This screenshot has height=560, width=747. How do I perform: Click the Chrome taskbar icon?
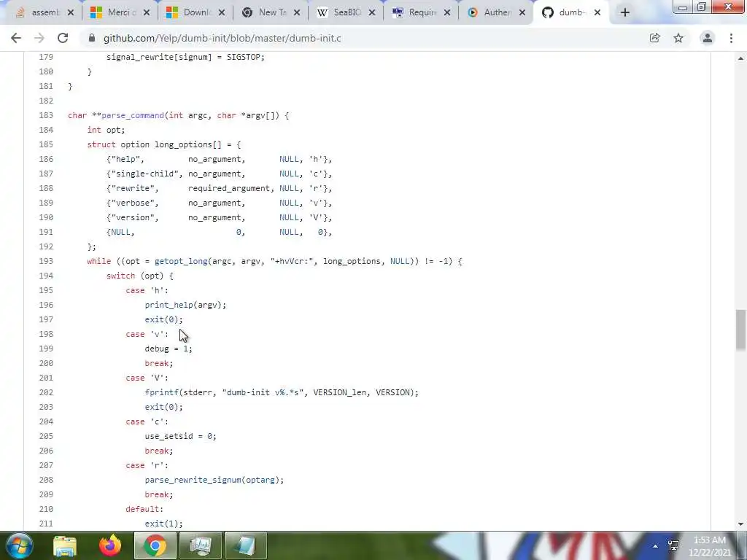(x=155, y=545)
